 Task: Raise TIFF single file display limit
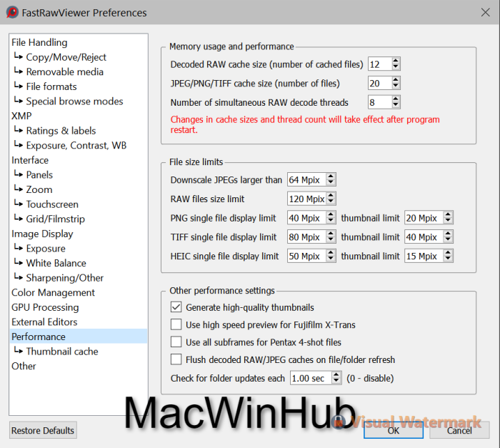[x=331, y=234]
